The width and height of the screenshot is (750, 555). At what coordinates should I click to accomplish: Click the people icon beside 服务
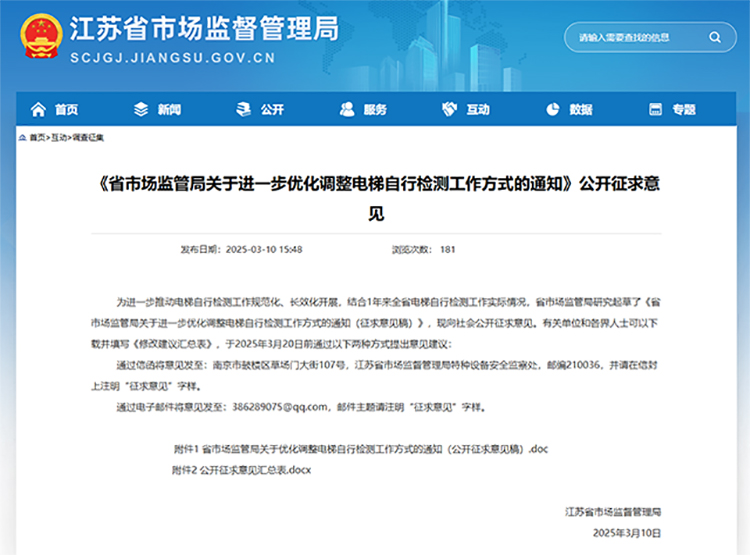(346, 109)
